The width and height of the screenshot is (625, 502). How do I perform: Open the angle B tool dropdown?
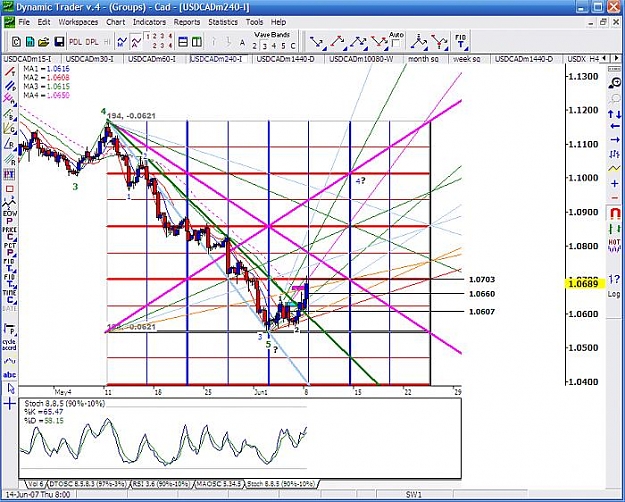click(10, 115)
